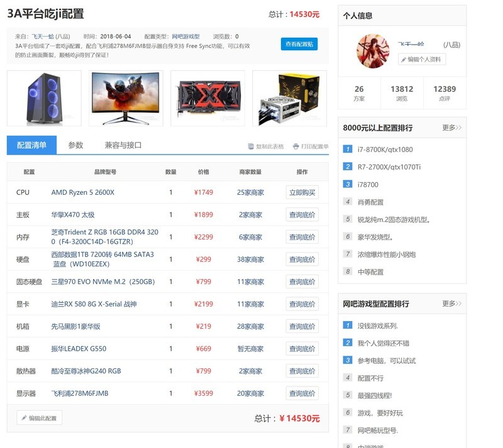503x448 pixels.
Task: Click the pencil icon in edit configuration button
Action: click(24, 418)
